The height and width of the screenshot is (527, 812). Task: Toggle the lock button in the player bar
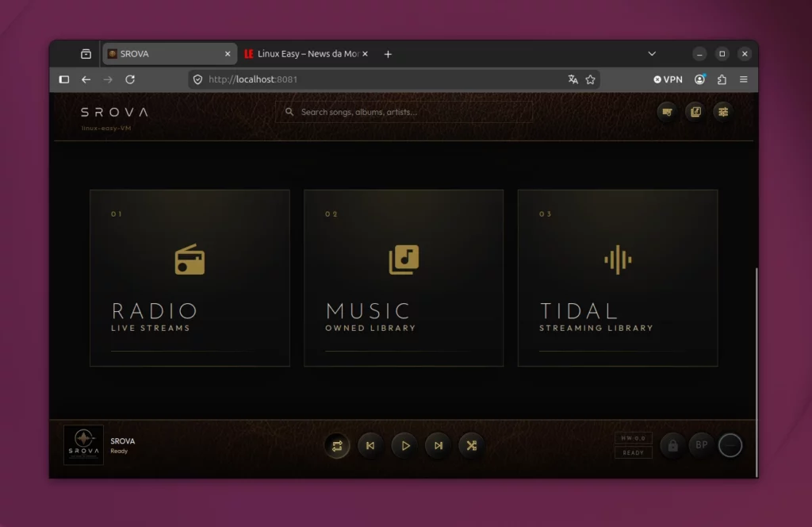672,445
